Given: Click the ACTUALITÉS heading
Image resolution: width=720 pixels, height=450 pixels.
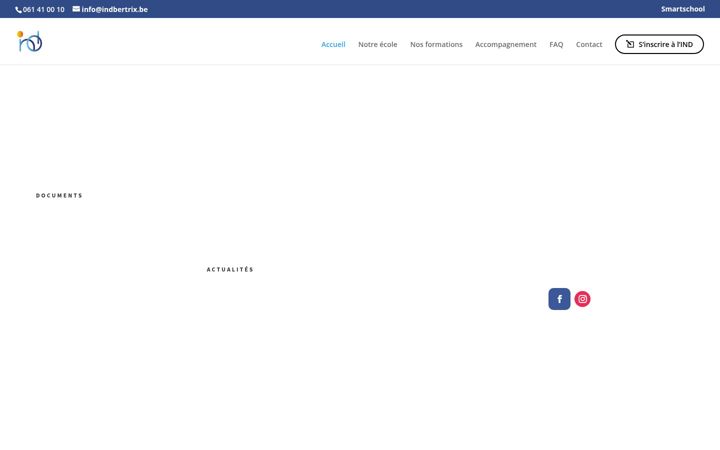Looking at the screenshot, I should click(x=230, y=269).
